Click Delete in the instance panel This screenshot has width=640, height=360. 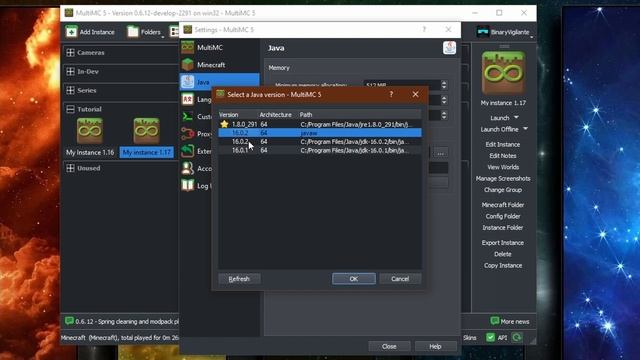coord(503,254)
